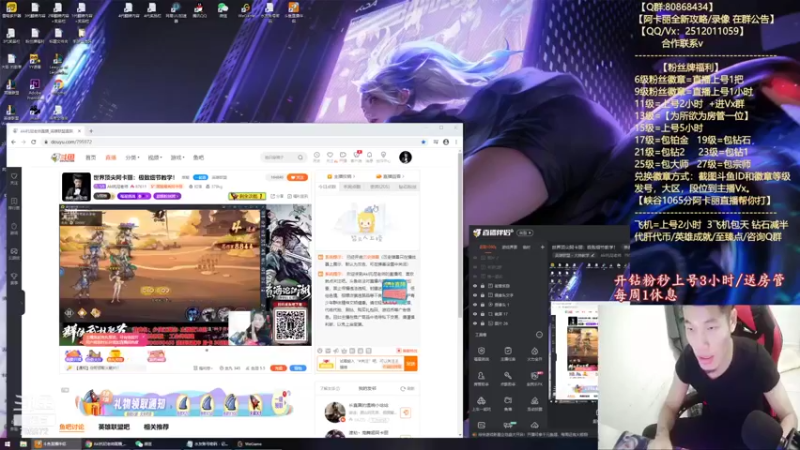Toggle visibility of the 摄像头 1 source
This screenshot has width=800, height=450.
[475, 305]
